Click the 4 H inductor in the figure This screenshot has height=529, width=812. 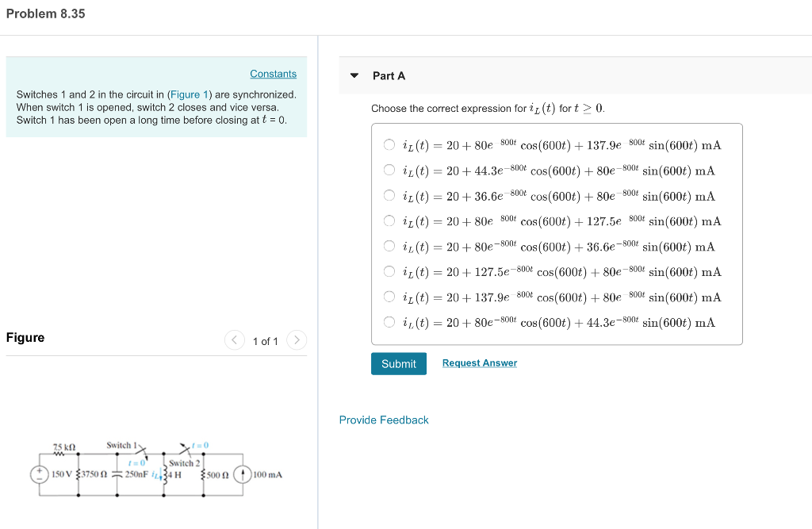167,476
